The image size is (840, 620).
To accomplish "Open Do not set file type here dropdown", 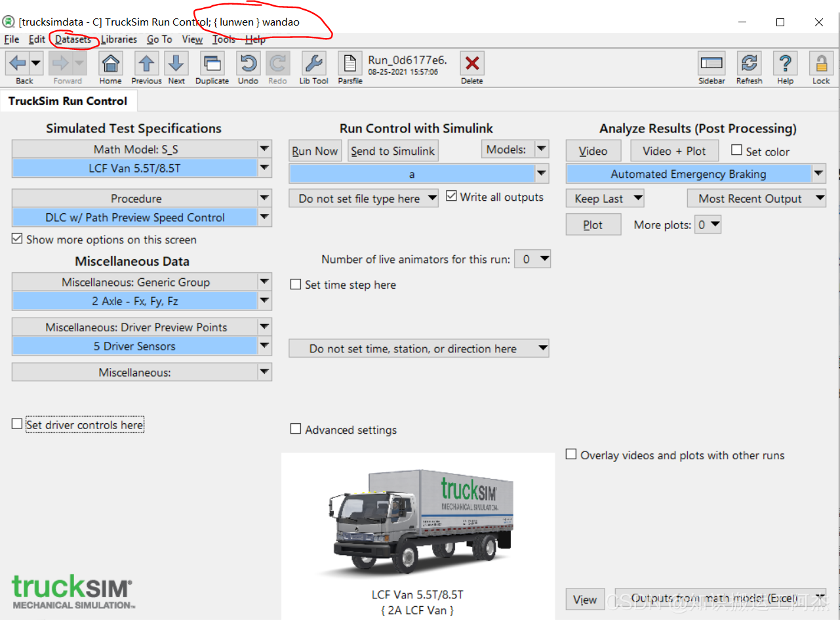I will pyautogui.click(x=364, y=198).
